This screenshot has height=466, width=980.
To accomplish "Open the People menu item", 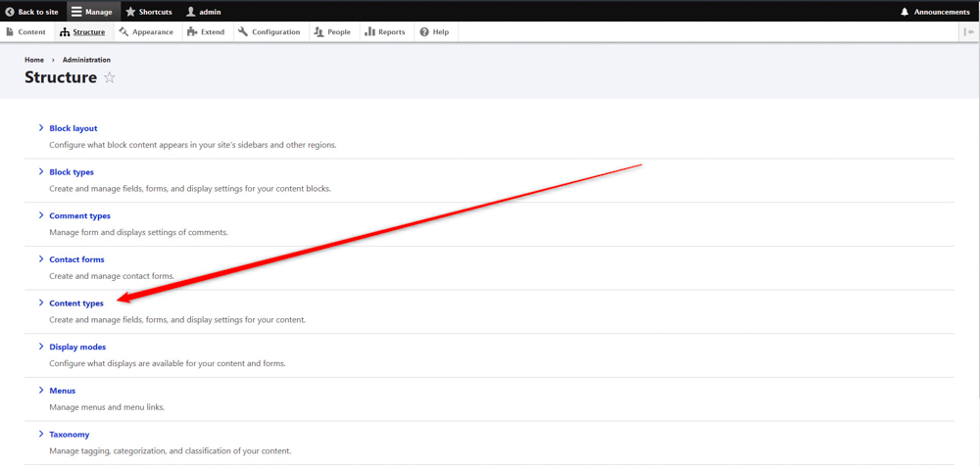I will click(332, 32).
